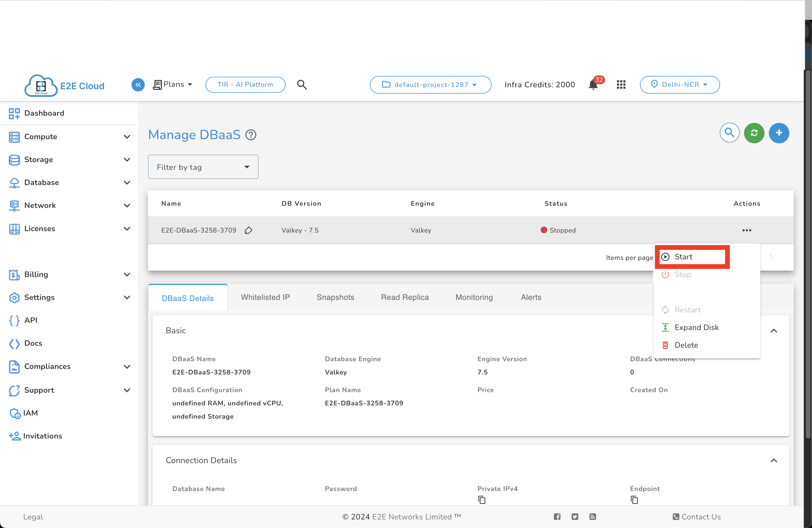Click the Contact Us footer link
The height and width of the screenshot is (528, 812).
(697, 517)
